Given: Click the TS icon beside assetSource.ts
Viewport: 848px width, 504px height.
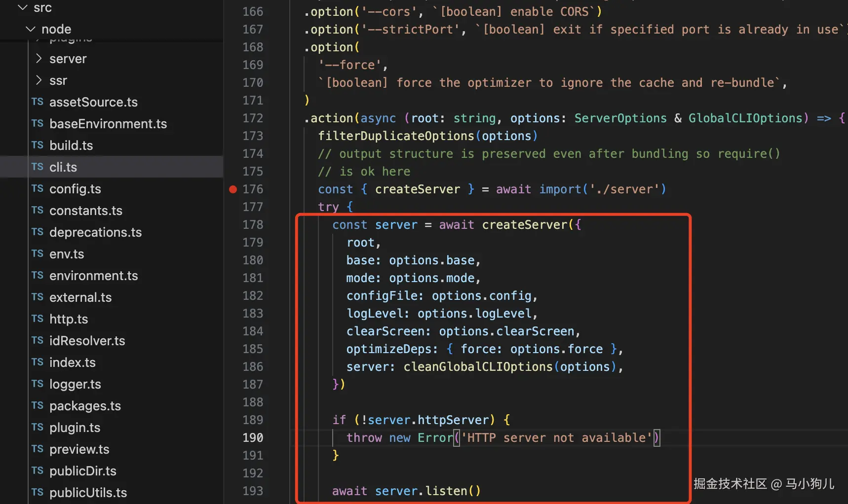Looking at the screenshot, I should pos(38,102).
